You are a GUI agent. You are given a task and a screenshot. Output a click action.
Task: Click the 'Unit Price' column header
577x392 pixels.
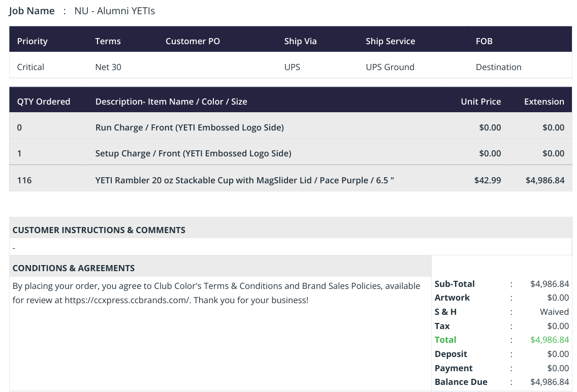point(481,102)
